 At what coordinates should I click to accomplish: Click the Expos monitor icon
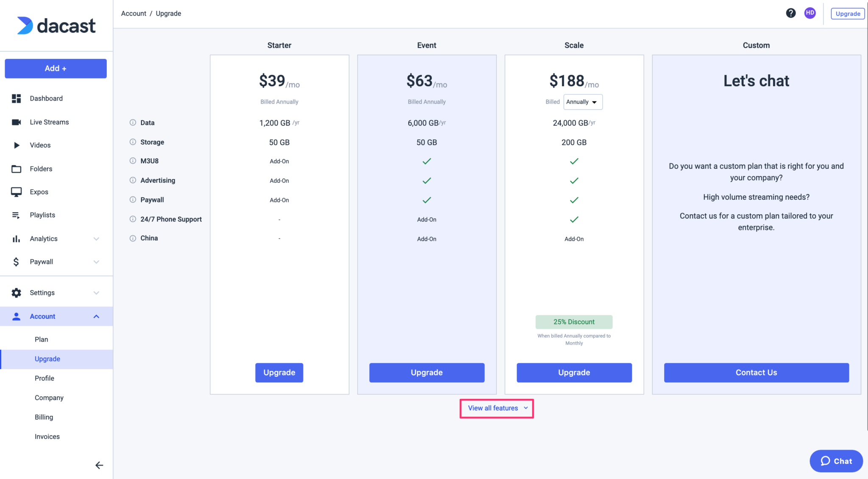[16, 192]
